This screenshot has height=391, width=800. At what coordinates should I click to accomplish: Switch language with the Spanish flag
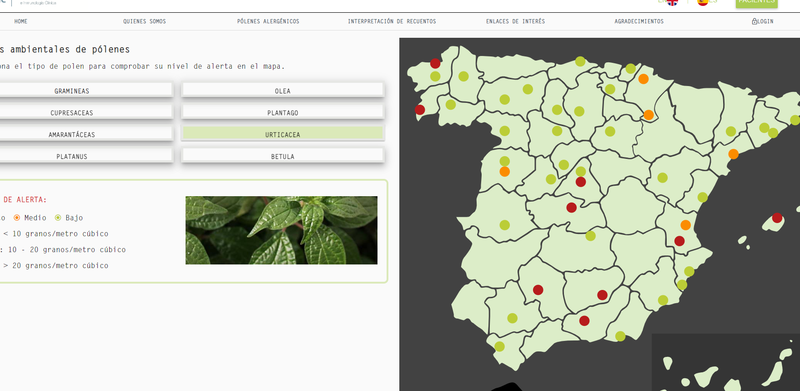(703, 2)
